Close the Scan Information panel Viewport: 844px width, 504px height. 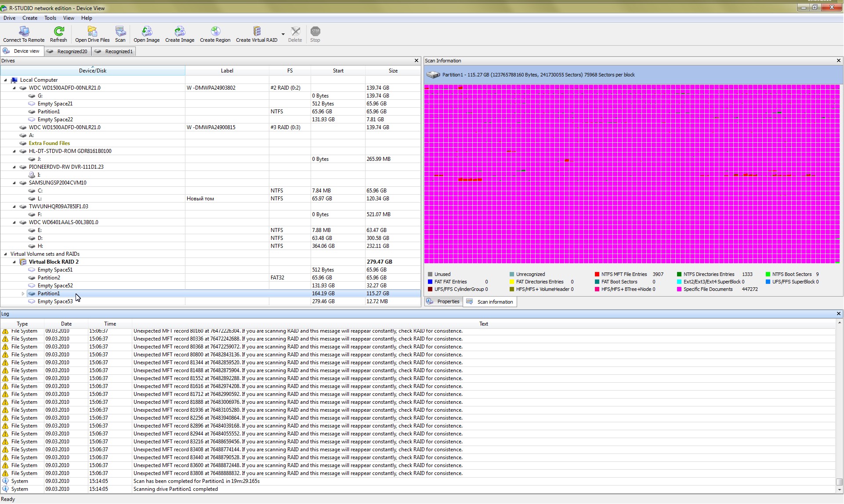[838, 61]
